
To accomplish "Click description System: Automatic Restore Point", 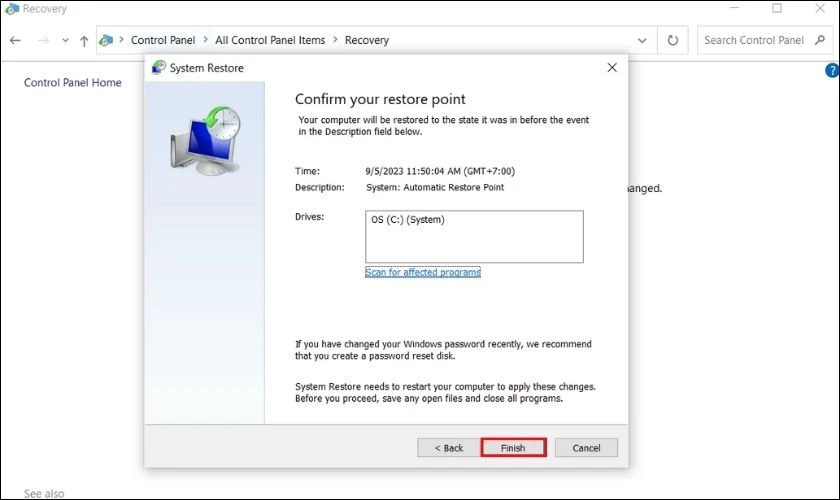I will click(x=435, y=187).
